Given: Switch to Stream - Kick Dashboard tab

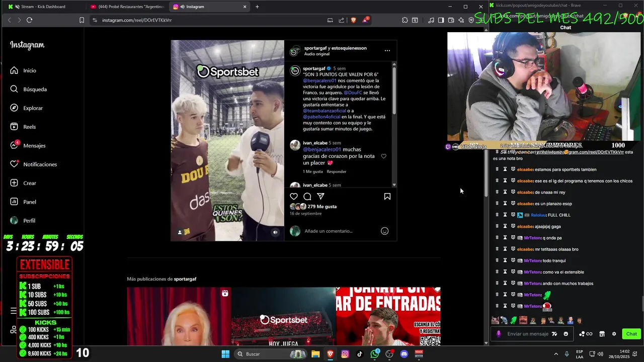Looking at the screenshot, I should coord(43,7).
